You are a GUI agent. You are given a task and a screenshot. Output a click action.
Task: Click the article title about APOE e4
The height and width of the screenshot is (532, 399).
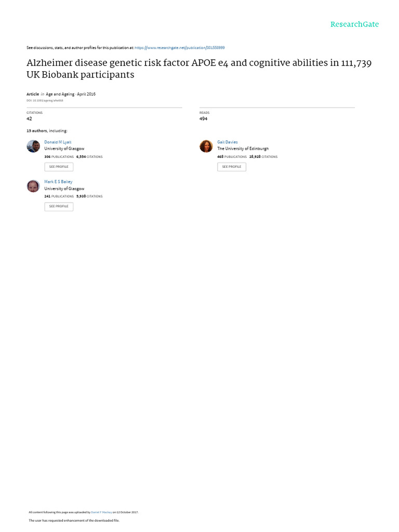[199, 69]
